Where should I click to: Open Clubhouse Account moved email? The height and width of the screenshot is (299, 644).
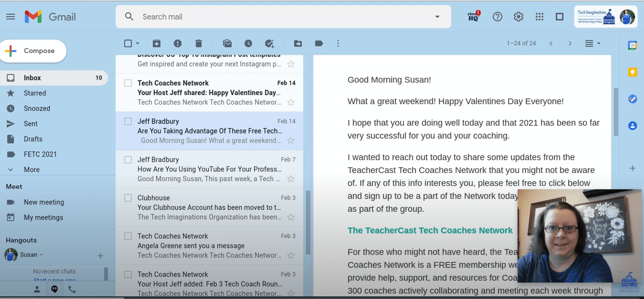point(209,207)
